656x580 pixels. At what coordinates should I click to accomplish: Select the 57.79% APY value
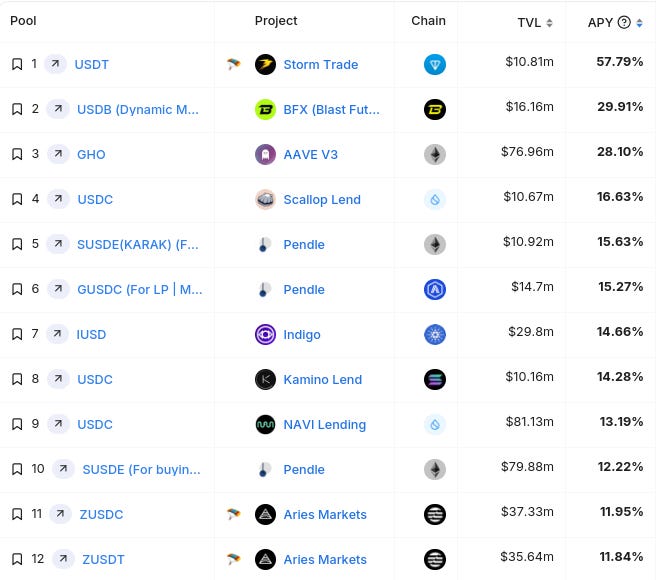click(620, 62)
